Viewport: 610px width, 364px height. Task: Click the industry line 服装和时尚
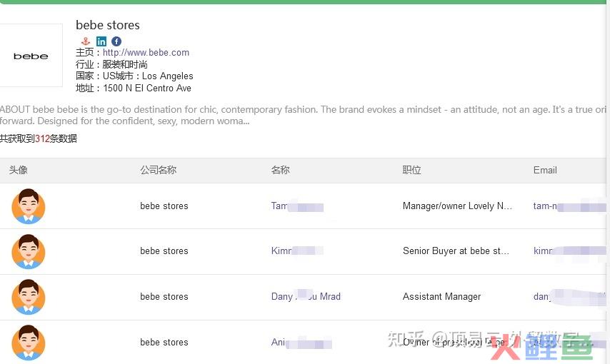(x=111, y=64)
